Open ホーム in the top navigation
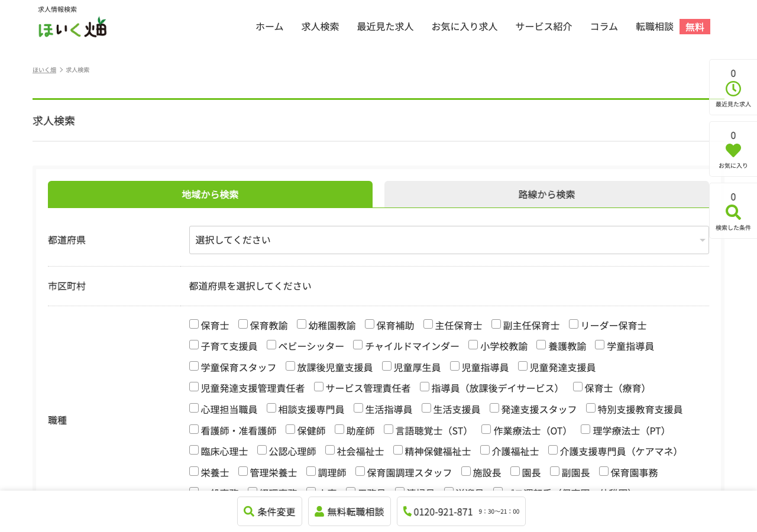Image resolution: width=757 pixels, height=532 pixels. tap(270, 27)
